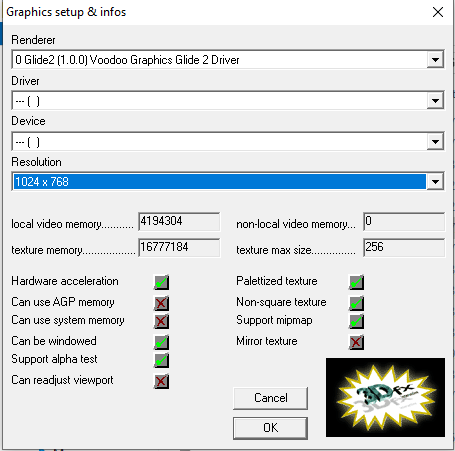Click the Palettized texture green check icon
The image size is (455, 451).
pyautogui.click(x=356, y=282)
